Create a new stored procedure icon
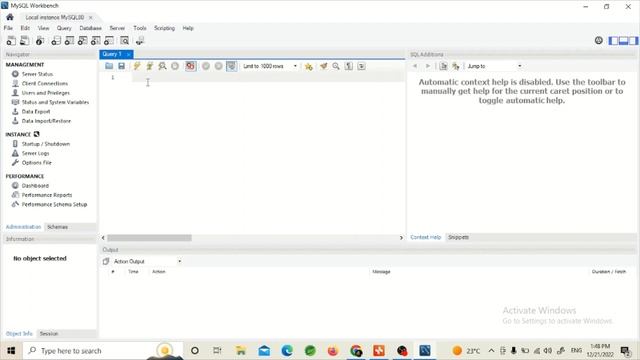The height and width of the screenshot is (360, 640). click(96, 40)
